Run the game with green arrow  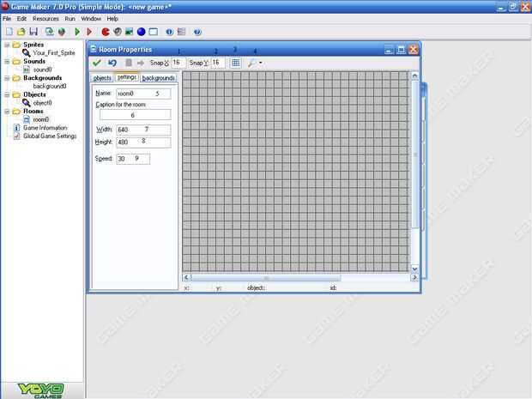(77, 32)
